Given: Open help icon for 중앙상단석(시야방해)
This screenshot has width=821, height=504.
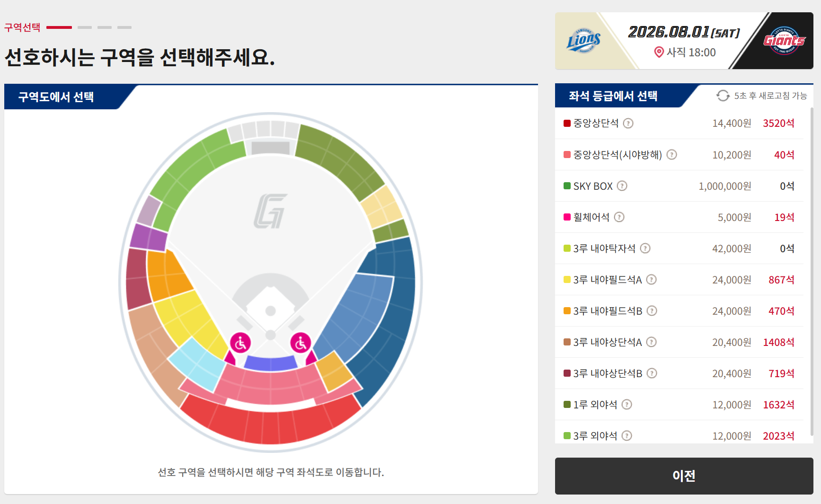Looking at the screenshot, I should point(671,155).
